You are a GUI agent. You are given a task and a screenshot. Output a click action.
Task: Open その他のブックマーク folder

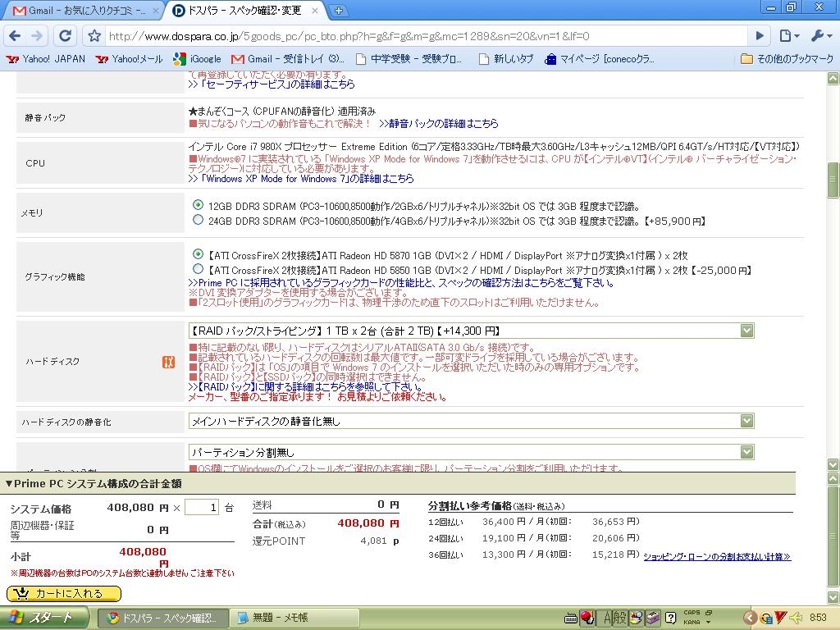787,59
